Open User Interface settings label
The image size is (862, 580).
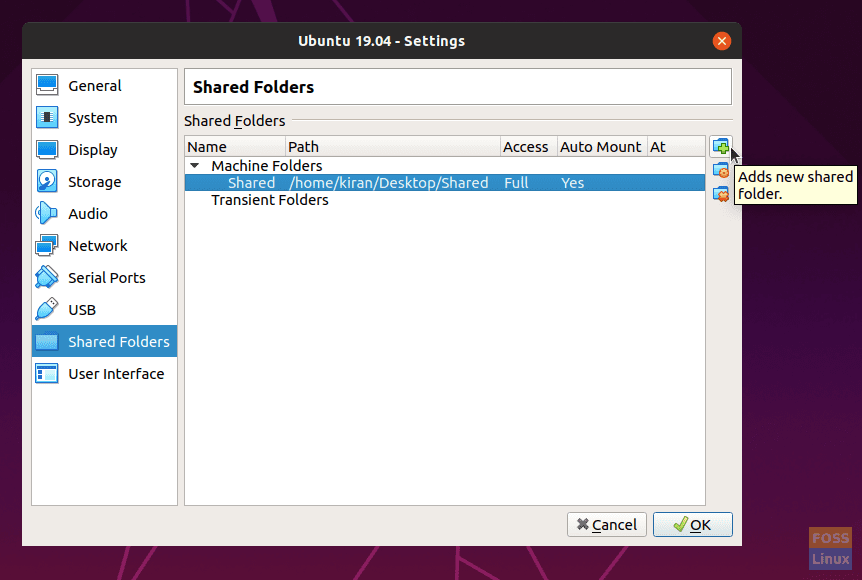pyautogui.click(x=116, y=373)
